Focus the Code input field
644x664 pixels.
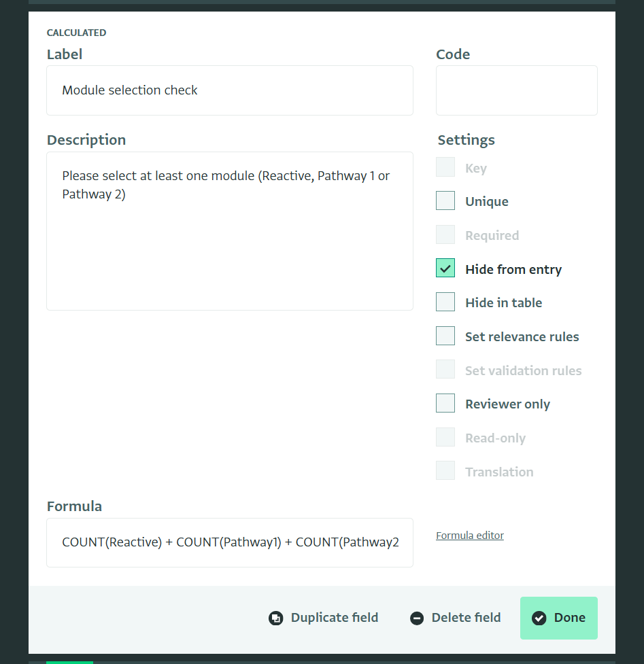pos(516,90)
